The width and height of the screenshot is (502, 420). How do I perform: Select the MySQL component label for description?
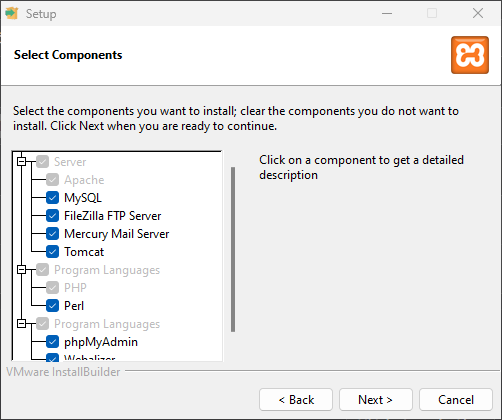coord(83,198)
